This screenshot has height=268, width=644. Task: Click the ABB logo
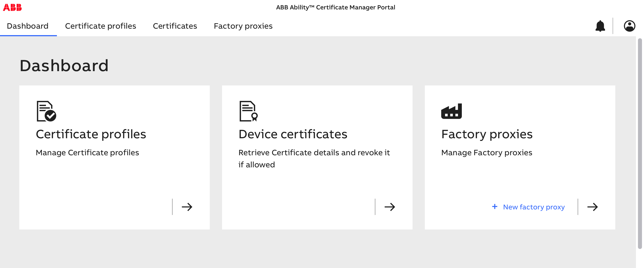tap(12, 7)
